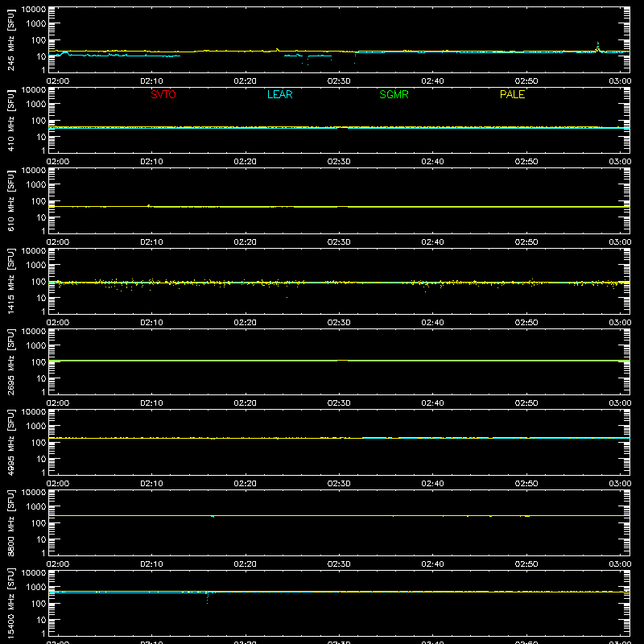Click the 10000 tick on the 4995 MHz axis
This screenshot has width=644, height=644.
click(34, 412)
